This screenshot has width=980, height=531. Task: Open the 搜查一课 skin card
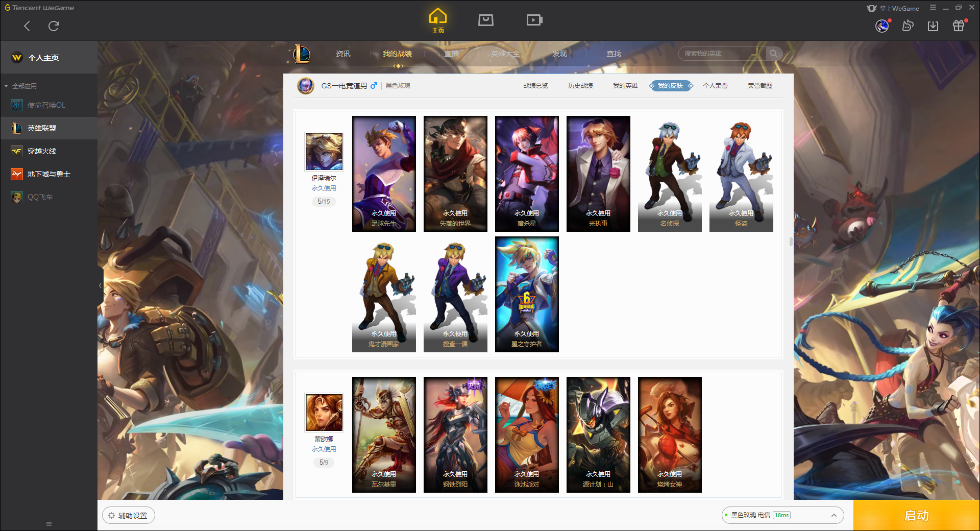(x=455, y=294)
